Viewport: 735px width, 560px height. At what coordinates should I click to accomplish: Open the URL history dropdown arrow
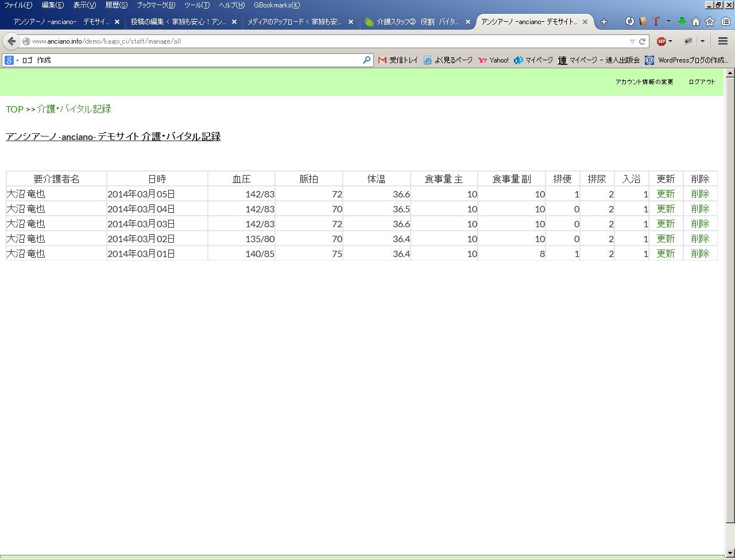632,41
